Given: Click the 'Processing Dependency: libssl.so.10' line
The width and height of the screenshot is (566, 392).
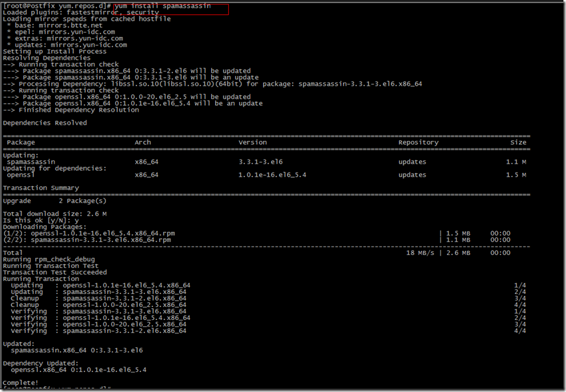Looking at the screenshot, I should [212, 84].
